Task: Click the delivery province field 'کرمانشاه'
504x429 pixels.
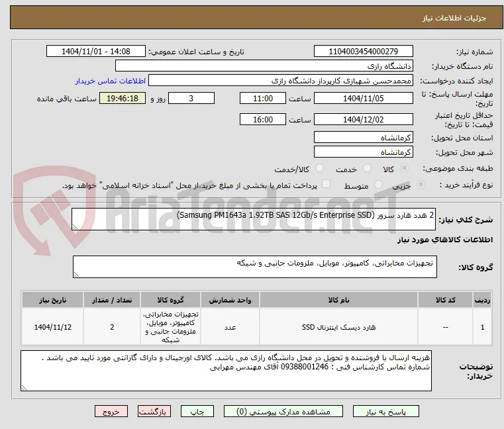Action: coord(363,138)
